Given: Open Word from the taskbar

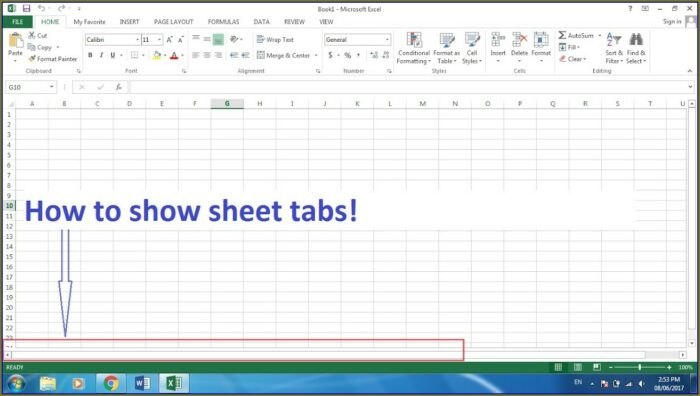Looking at the screenshot, I should click(x=142, y=383).
